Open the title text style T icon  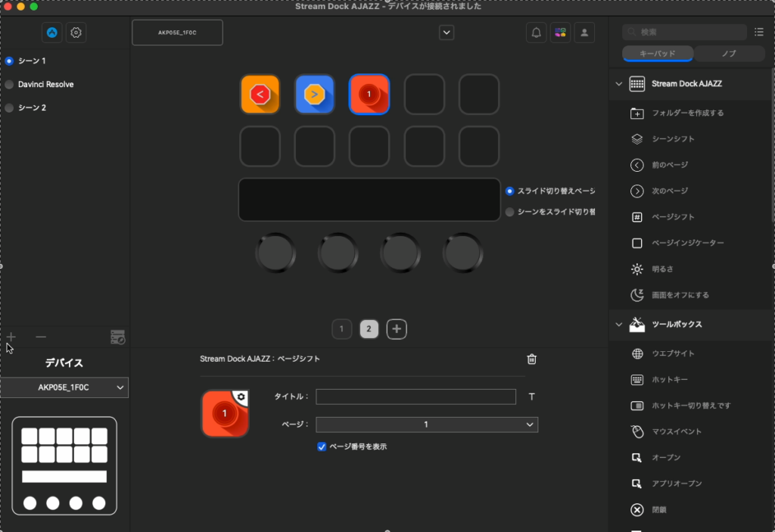click(531, 397)
